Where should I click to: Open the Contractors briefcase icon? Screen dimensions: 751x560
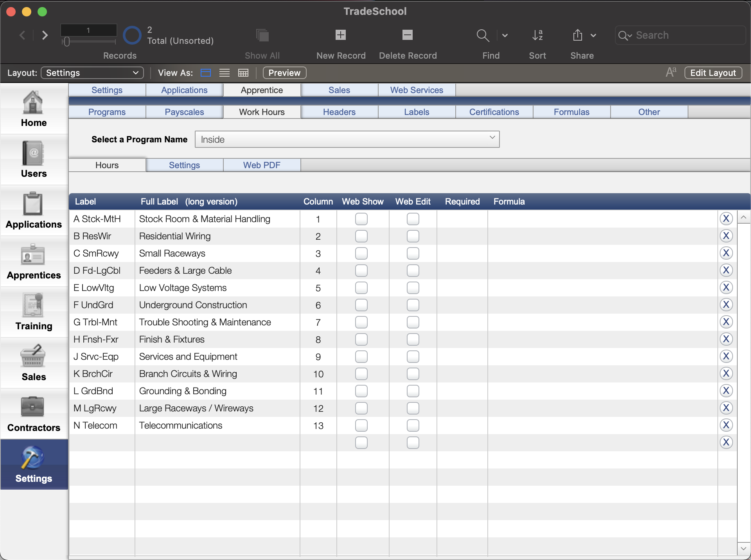pyautogui.click(x=33, y=407)
